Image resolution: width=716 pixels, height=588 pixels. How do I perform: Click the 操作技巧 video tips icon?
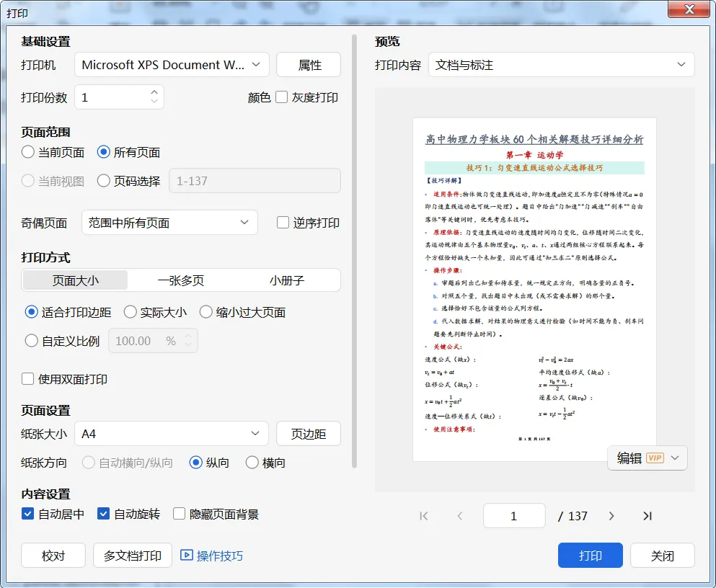(x=186, y=555)
